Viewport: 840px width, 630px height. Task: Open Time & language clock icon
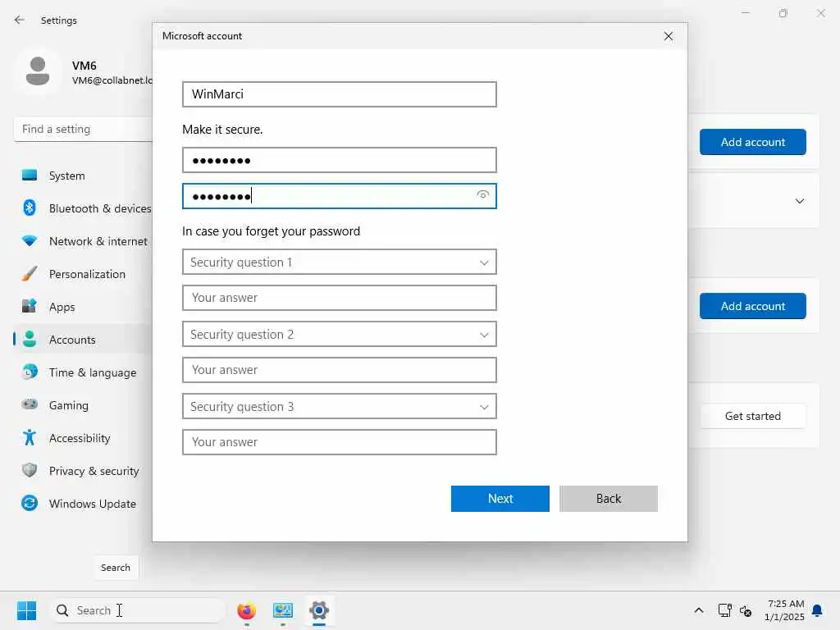coord(30,372)
